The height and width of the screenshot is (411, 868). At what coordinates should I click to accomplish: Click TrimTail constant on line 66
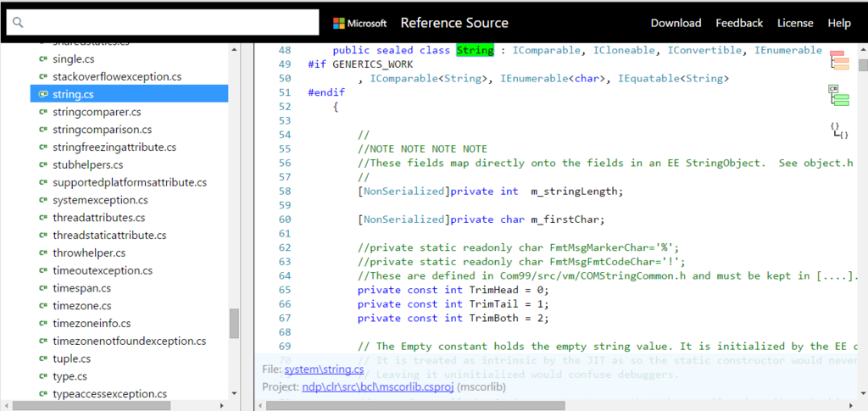tap(494, 304)
